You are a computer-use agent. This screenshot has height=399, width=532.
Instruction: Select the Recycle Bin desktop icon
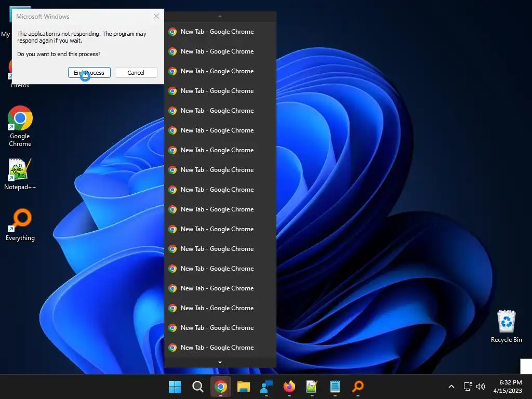(506, 326)
